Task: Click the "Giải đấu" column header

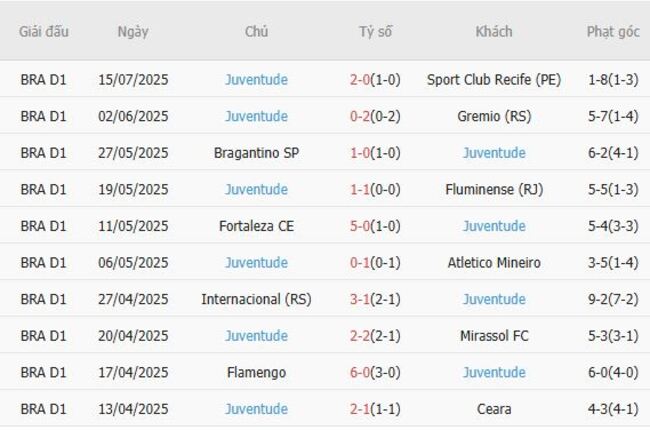Action: tap(44, 31)
